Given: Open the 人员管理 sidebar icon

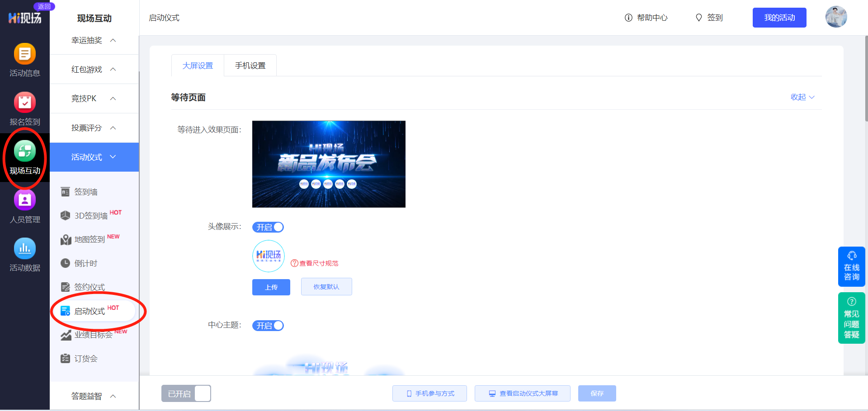Looking at the screenshot, I should 25,206.
